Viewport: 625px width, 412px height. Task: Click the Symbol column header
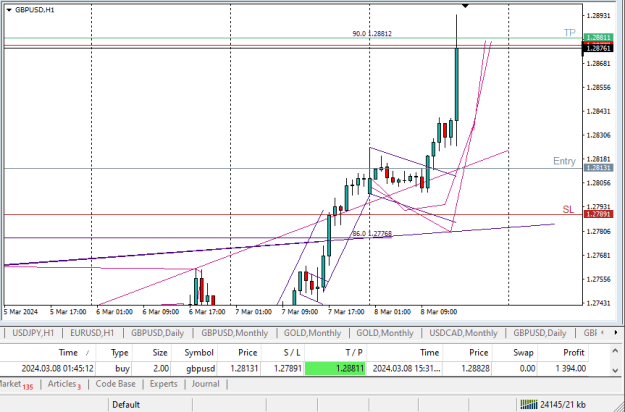point(199,353)
